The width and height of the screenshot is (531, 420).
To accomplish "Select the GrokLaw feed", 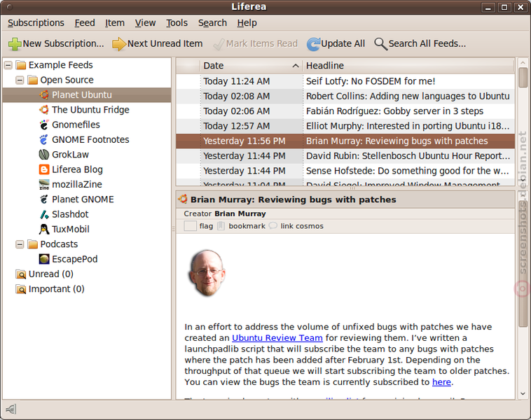I will point(70,154).
